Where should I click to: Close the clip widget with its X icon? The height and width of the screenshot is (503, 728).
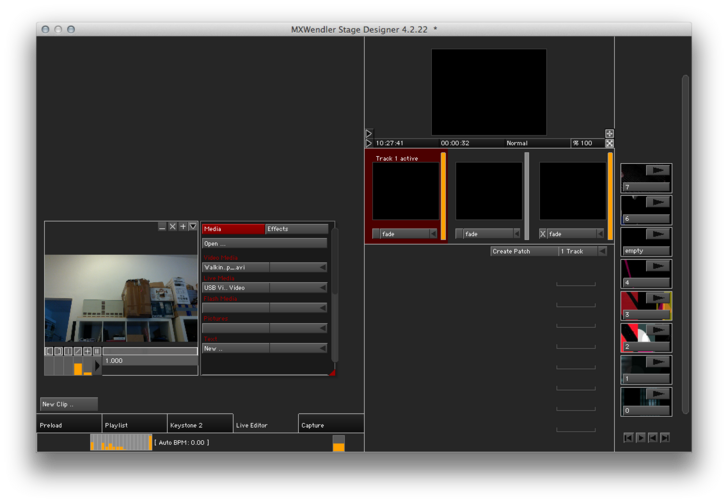click(172, 227)
